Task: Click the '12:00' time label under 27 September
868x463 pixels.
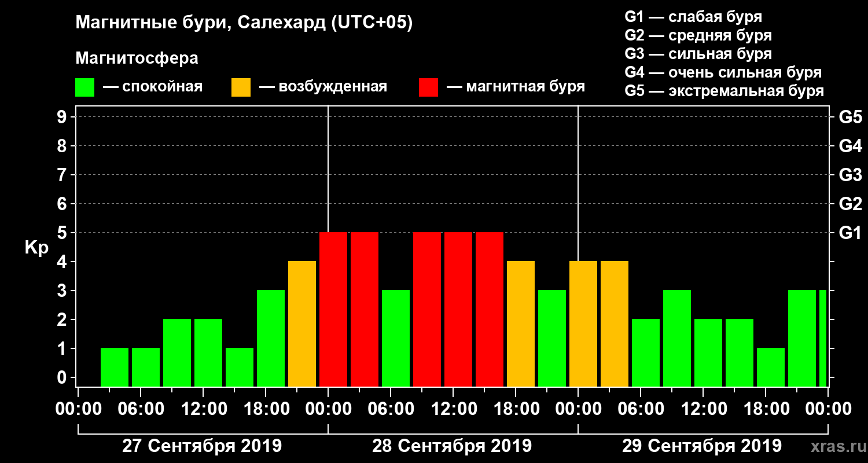Action: tap(203, 409)
